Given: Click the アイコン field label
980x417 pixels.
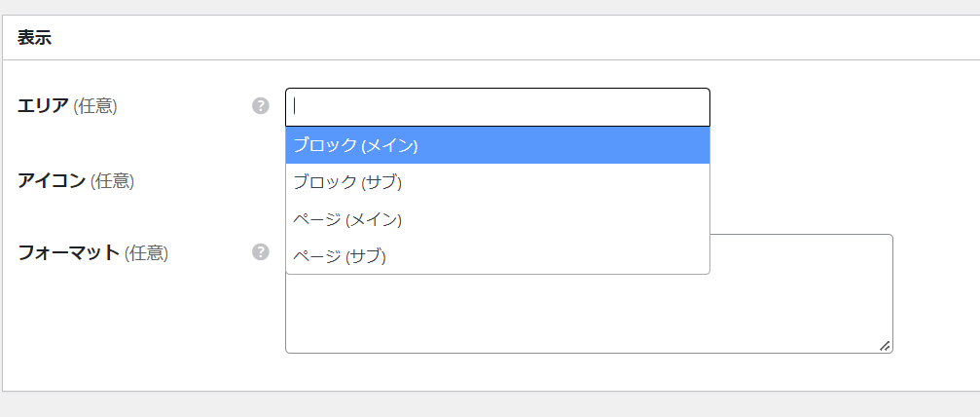Looking at the screenshot, I should (x=52, y=180).
